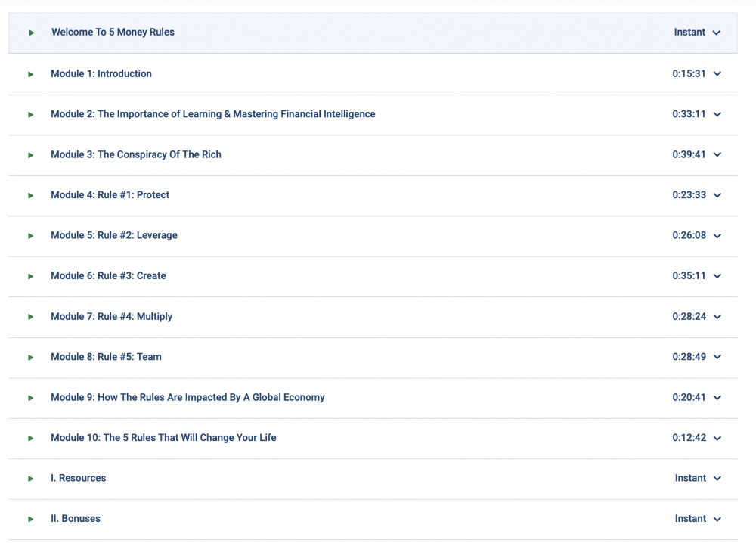Screen dimensions: 756x543
Task: Click the 0:26:08 duration for Module 5
Action: 689,236
